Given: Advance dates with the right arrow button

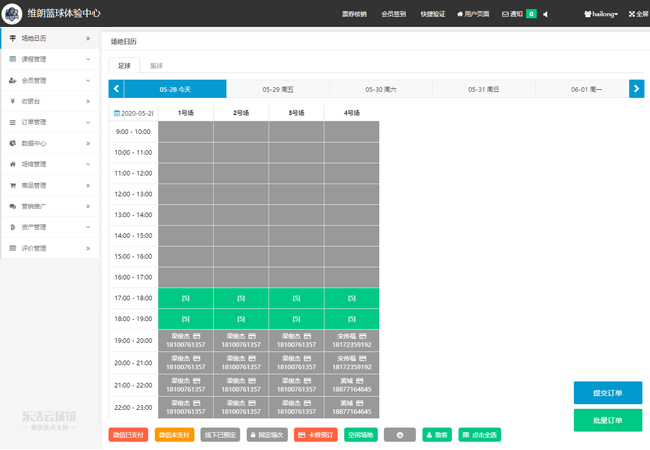Looking at the screenshot, I should [x=636, y=89].
